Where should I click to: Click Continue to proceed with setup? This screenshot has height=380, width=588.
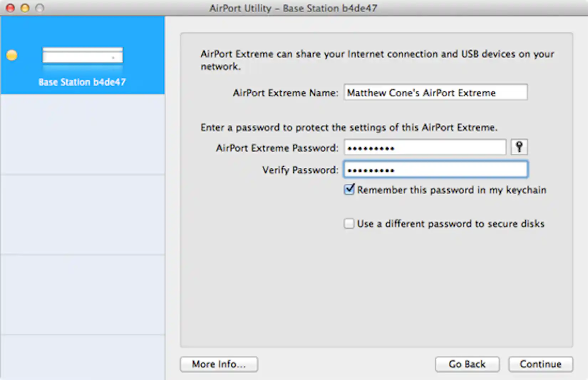coord(540,364)
